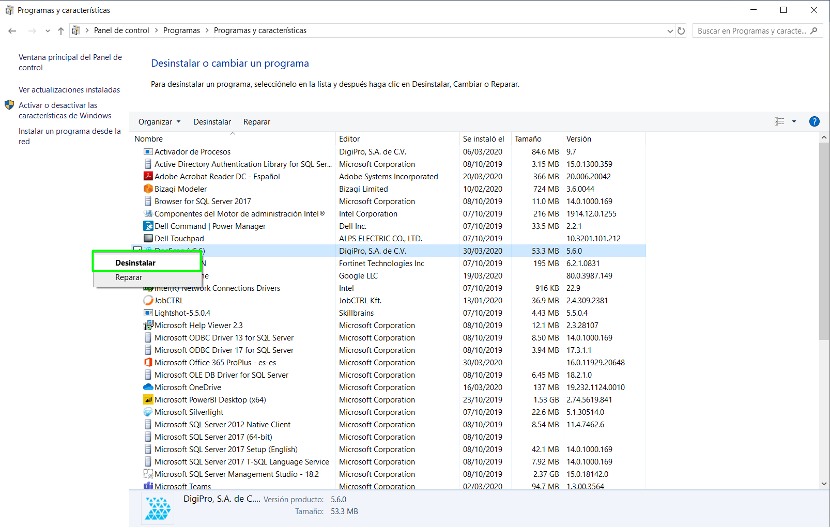This screenshot has height=528, width=830.
Task: Open Ver actualizaciones instaladas link
Action: (x=69, y=89)
